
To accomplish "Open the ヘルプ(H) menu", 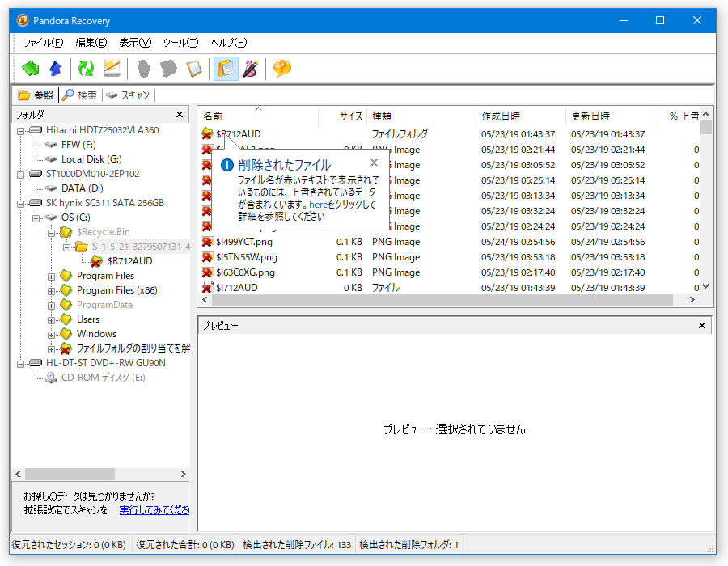I will pos(228,43).
